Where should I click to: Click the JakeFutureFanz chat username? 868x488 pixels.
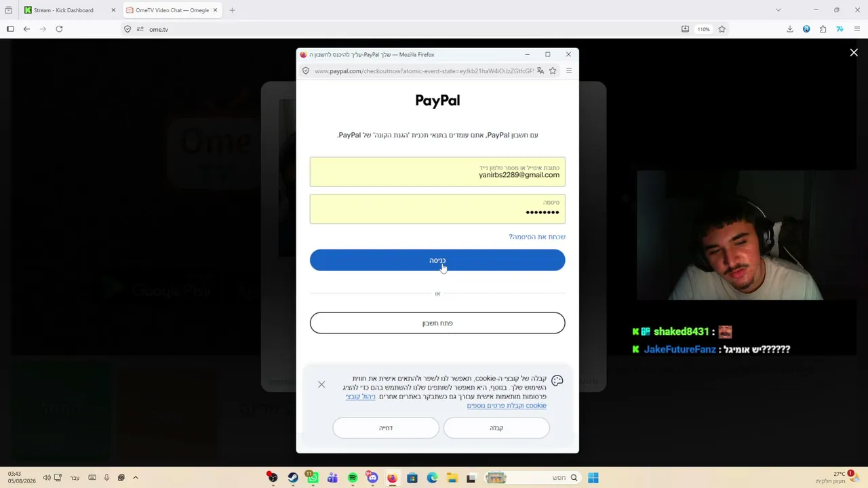point(680,350)
